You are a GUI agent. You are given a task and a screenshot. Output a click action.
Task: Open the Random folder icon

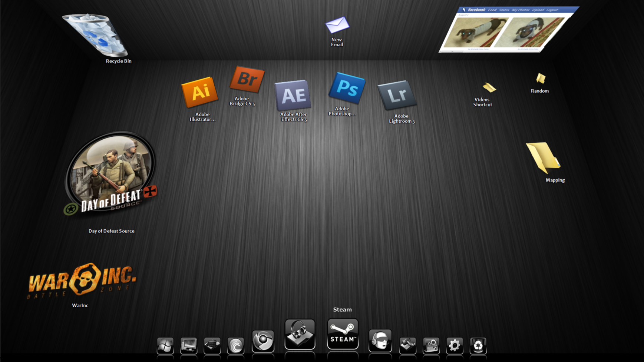click(x=541, y=78)
